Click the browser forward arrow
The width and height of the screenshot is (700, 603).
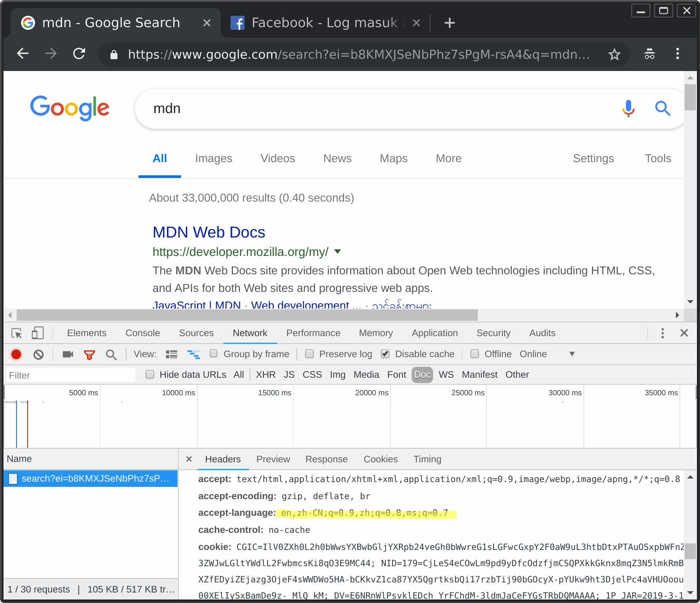click(51, 54)
